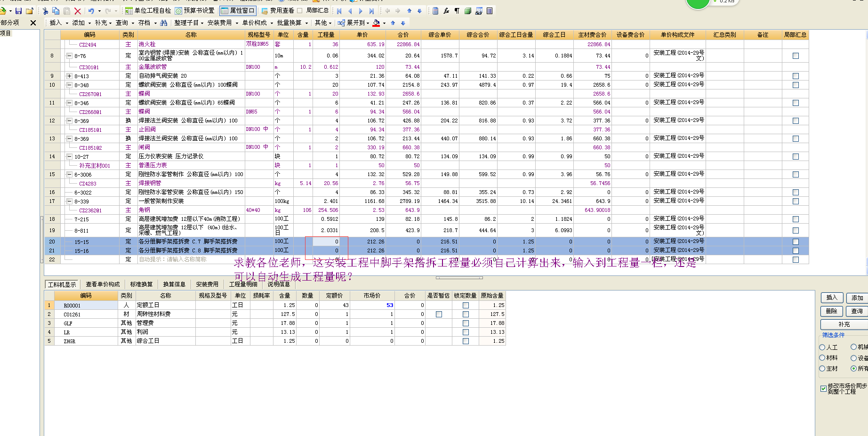
Task: Open 费用查看
Action: (278, 10)
